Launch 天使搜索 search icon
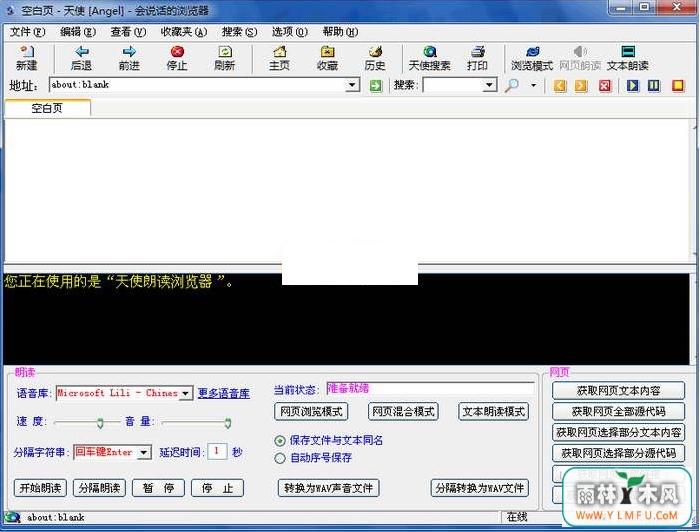The width and height of the screenshot is (700, 532). pos(429,58)
